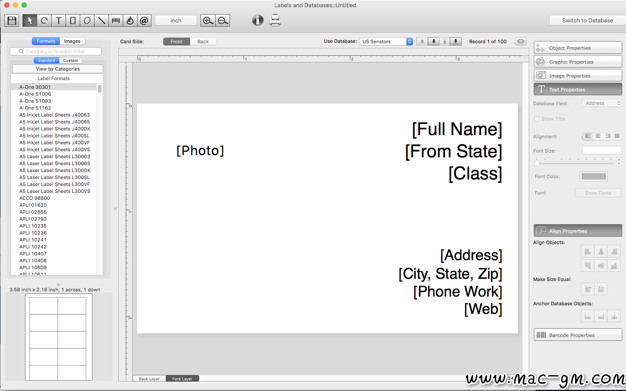626x391 pixels.
Task: Select the line drawing tool
Action: [101, 20]
